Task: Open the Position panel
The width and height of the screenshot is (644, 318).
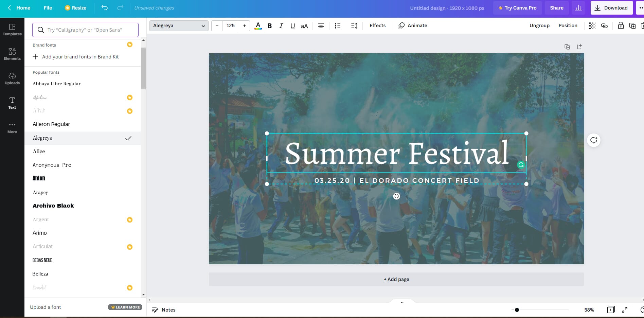Action: coord(568,25)
